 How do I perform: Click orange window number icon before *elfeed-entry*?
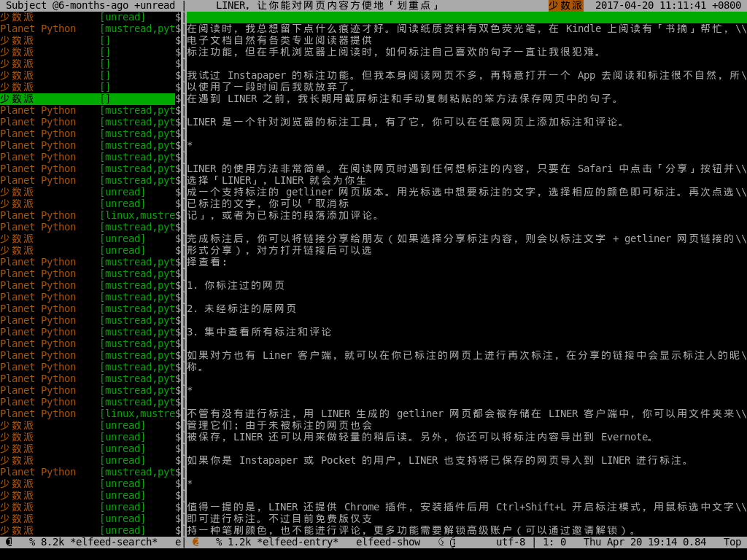coord(196,542)
